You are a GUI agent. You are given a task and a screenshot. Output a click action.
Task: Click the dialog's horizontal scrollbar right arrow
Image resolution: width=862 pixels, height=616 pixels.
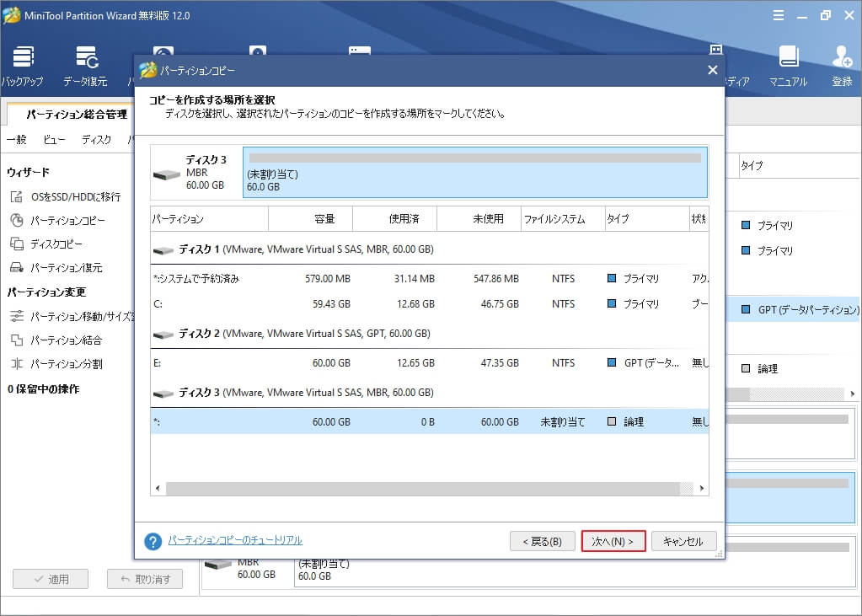[x=702, y=487]
